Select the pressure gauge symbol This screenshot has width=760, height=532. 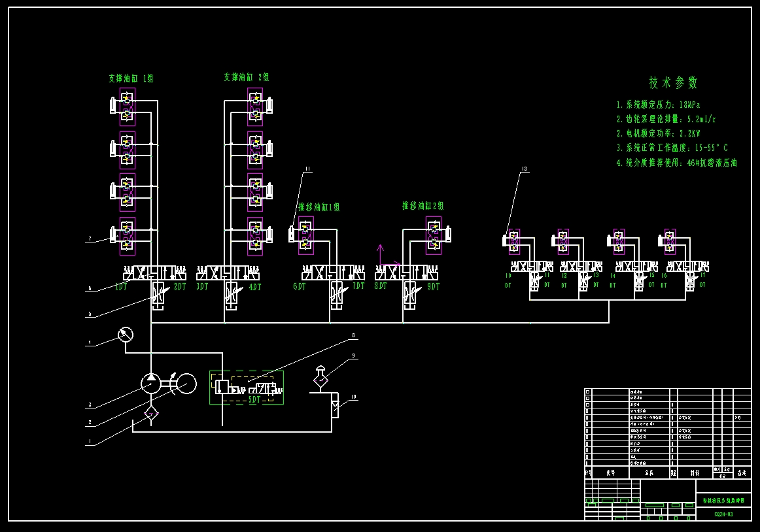tap(126, 335)
